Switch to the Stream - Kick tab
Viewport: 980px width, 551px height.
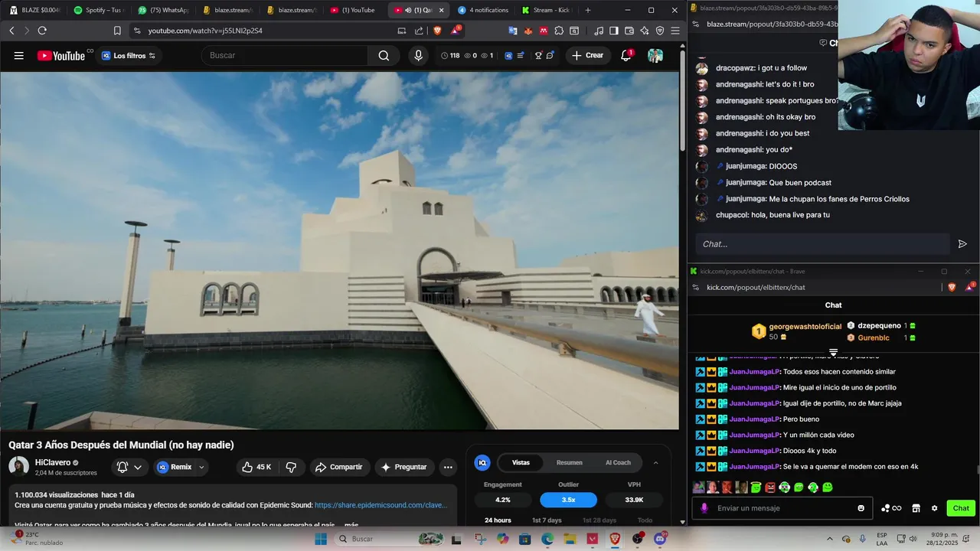[547, 10]
